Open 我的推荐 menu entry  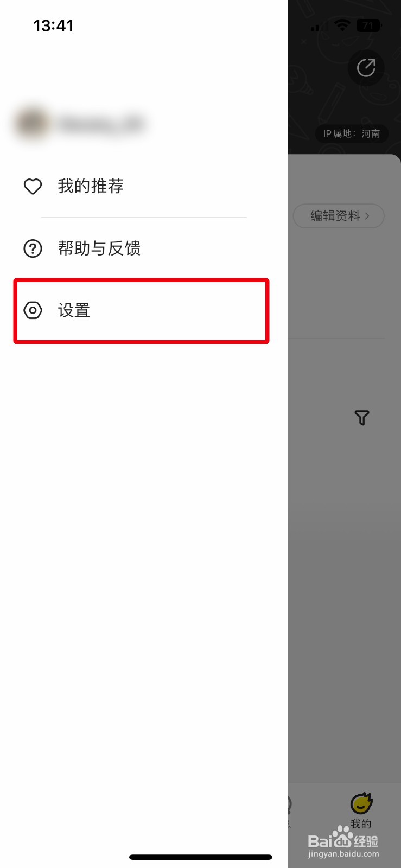[x=136, y=186]
